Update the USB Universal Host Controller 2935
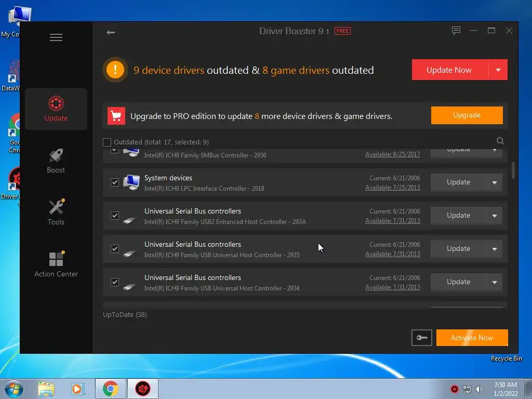The height and width of the screenshot is (399, 532). (x=458, y=249)
